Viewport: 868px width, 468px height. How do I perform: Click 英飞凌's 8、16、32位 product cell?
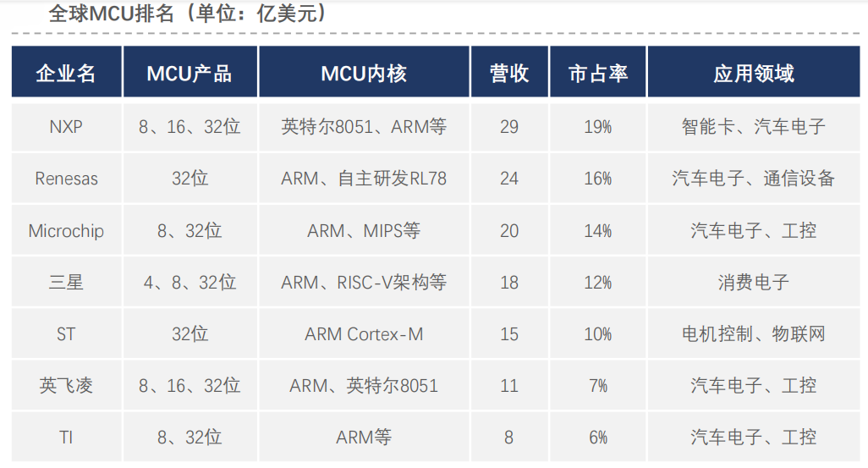pos(190,385)
